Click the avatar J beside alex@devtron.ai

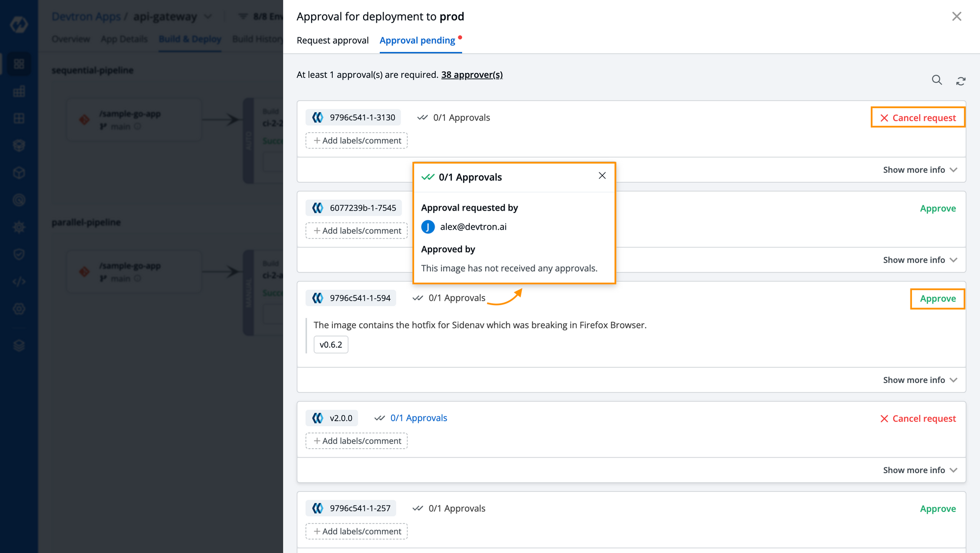(x=428, y=227)
